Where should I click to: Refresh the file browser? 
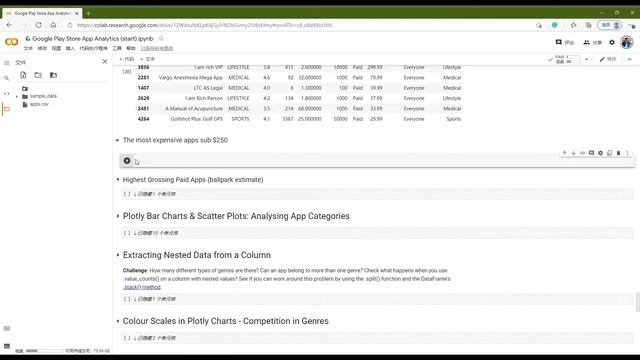point(38,75)
